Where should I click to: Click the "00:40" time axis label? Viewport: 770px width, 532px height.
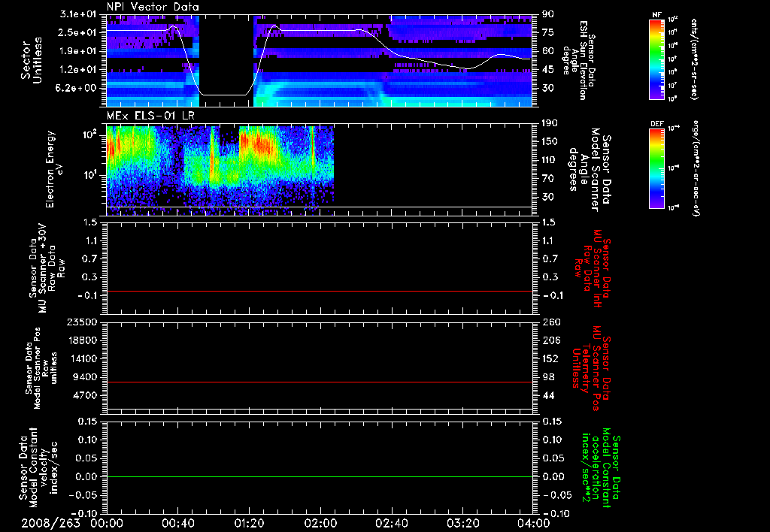177,523
